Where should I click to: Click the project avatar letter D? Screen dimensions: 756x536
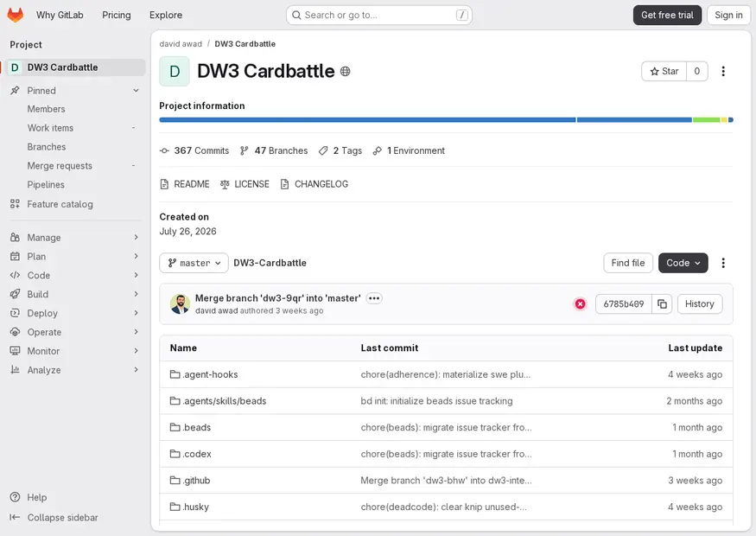[175, 72]
